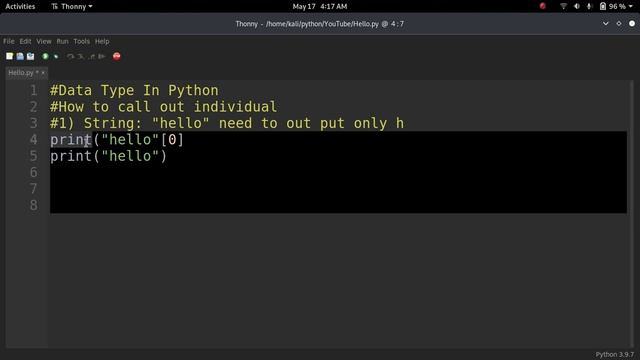Click the comment '#How to call out individual'
The image size is (640, 360).
click(x=164, y=107)
